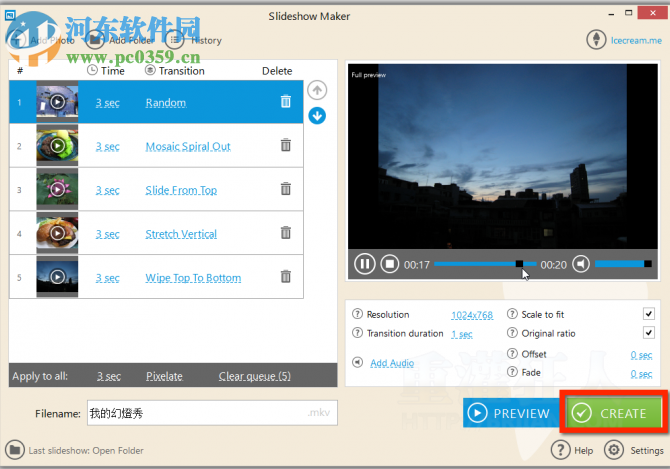The height and width of the screenshot is (469, 670).
Task: Play slide 1 thumbnail preview
Action: coord(57,102)
